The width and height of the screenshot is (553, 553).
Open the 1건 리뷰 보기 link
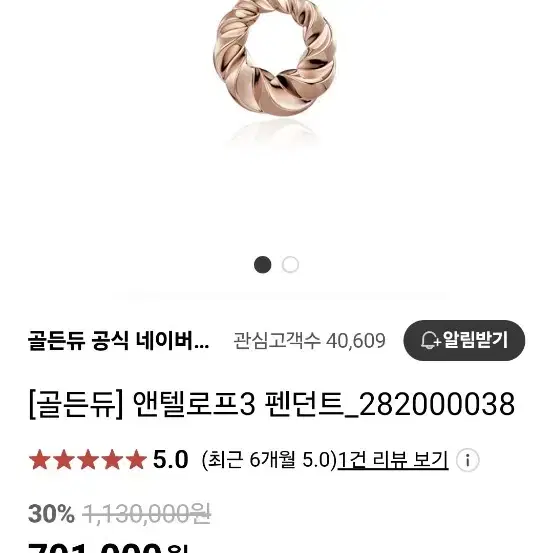[393, 460]
